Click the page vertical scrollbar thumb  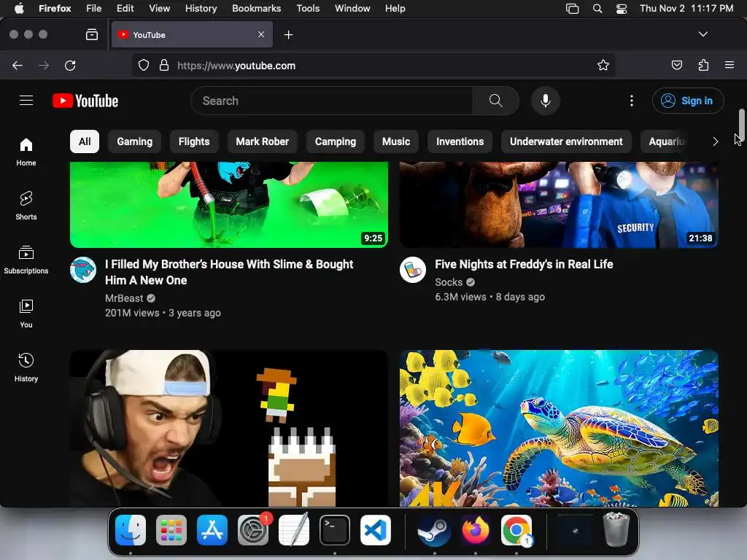pyautogui.click(x=741, y=125)
